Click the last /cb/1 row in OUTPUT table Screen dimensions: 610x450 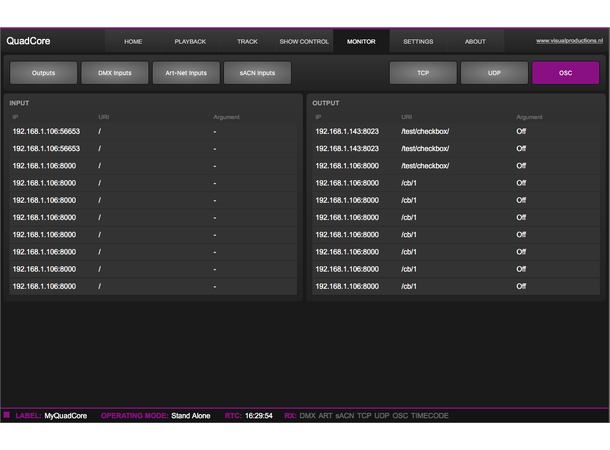tap(456, 287)
